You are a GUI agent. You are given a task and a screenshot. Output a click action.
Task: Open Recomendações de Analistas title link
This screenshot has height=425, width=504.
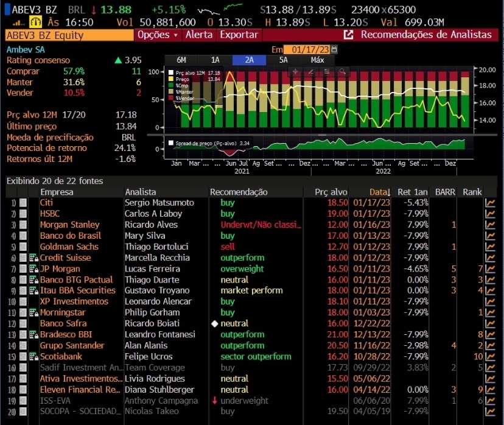[426, 35]
